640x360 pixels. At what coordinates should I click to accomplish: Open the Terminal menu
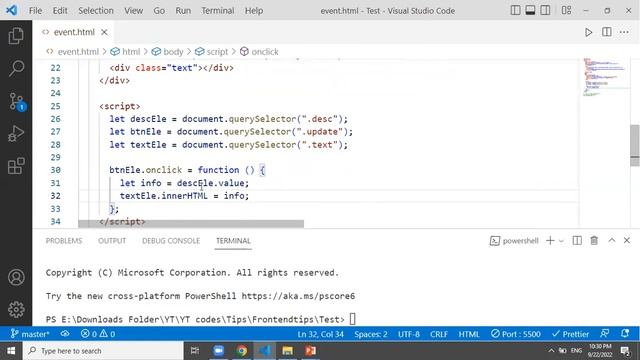click(218, 11)
